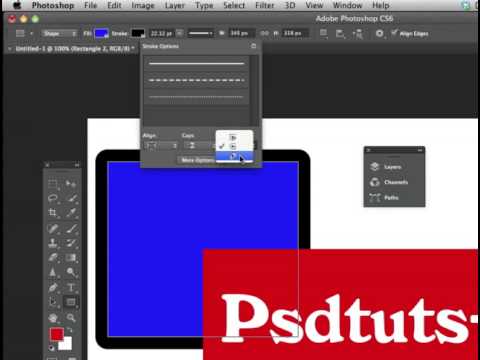Click the More Options button

(198, 160)
